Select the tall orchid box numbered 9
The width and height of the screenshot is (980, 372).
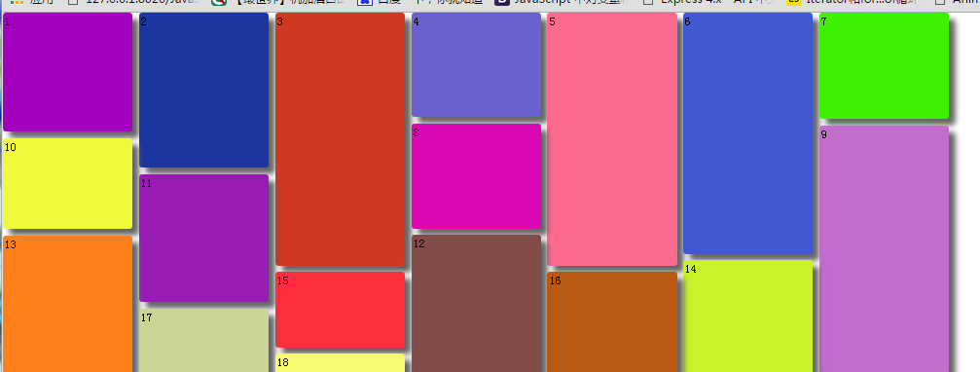pyautogui.click(x=885, y=249)
